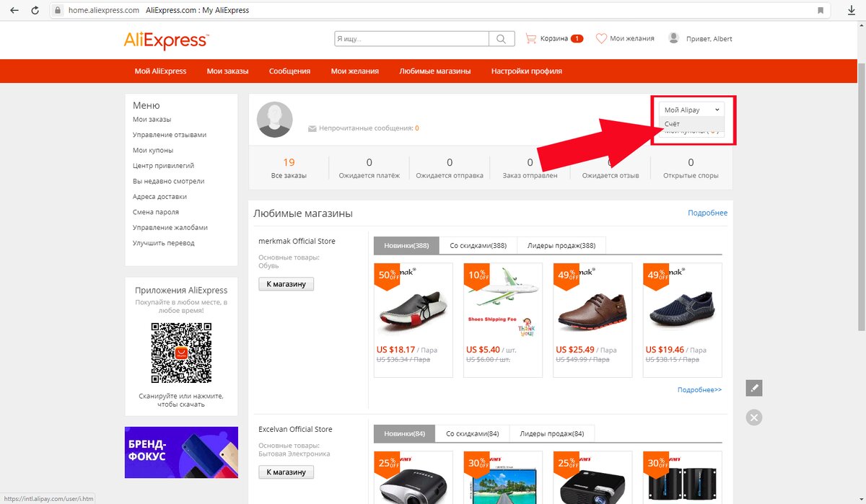Select Счёт in Alipay dropdown

click(x=691, y=124)
